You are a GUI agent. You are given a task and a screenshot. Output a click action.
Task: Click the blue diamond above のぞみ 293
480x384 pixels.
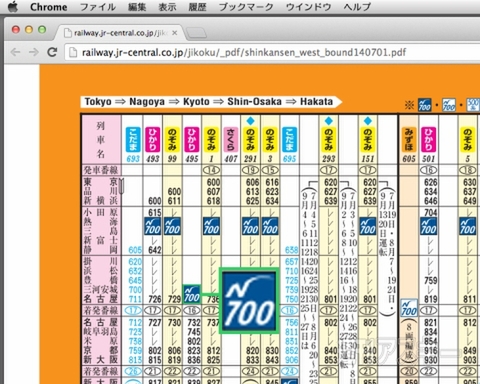[329, 121]
